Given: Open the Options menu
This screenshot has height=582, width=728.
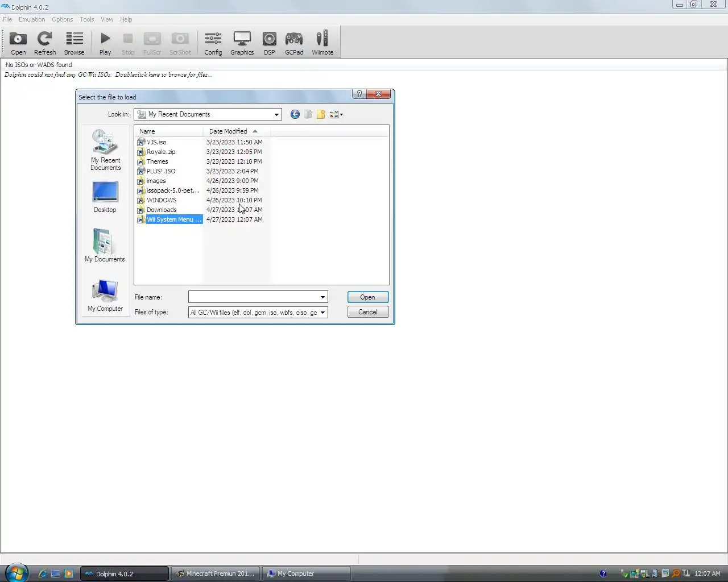Looking at the screenshot, I should click(62, 19).
